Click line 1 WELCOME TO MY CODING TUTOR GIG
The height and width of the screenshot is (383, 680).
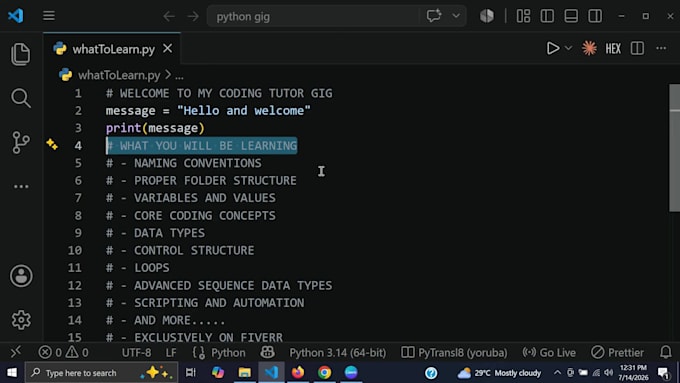pos(219,93)
